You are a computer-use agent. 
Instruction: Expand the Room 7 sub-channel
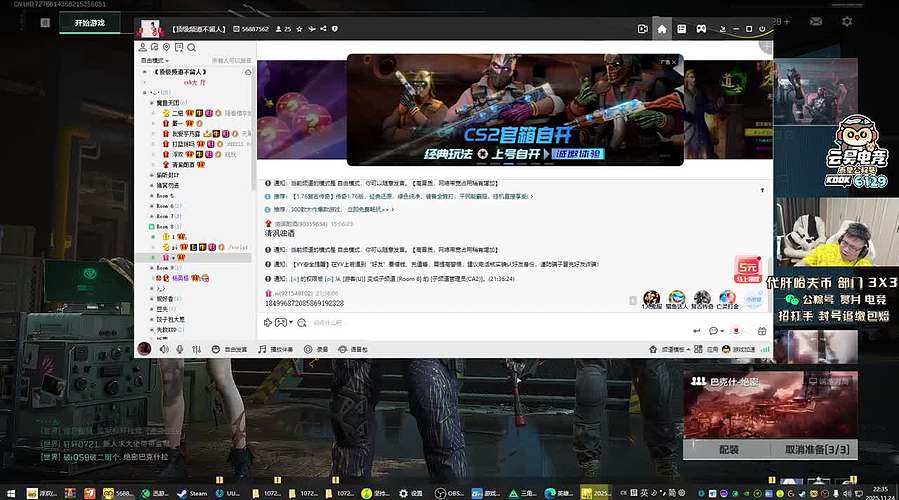click(x=152, y=216)
